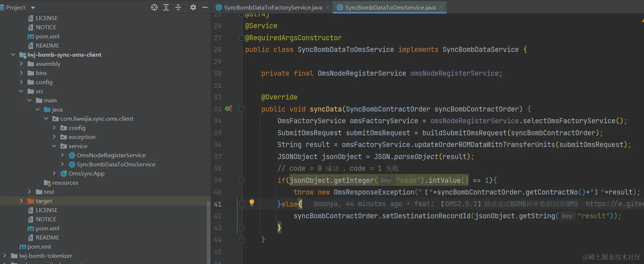This screenshot has width=644, height=264.
Task: Click the Collapse All icon in Project toolbar
Action: tap(178, 7)
